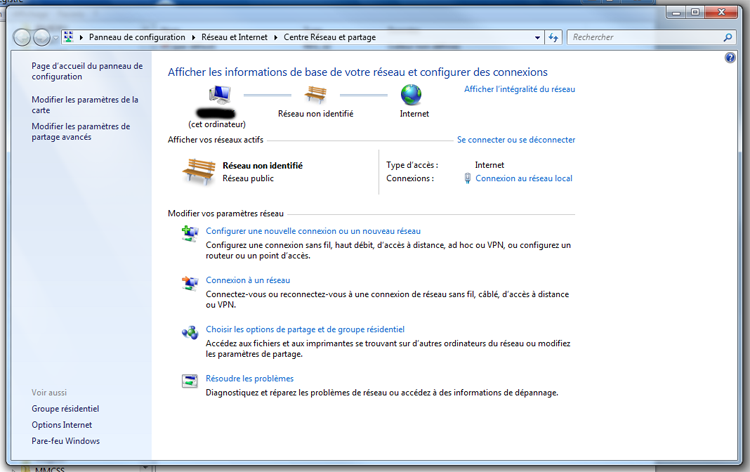Click the (cet ordinateur) label
This screenshot has height=472, width=750.
point(217,124)
